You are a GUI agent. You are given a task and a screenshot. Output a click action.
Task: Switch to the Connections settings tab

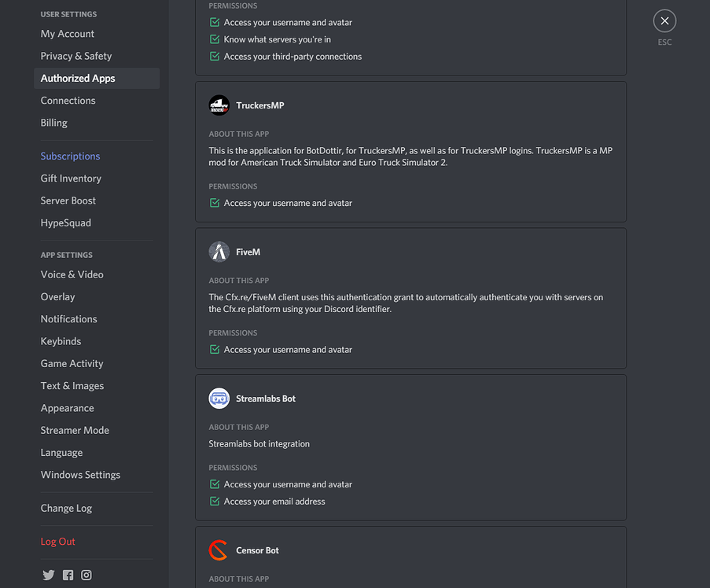[68, 100]
